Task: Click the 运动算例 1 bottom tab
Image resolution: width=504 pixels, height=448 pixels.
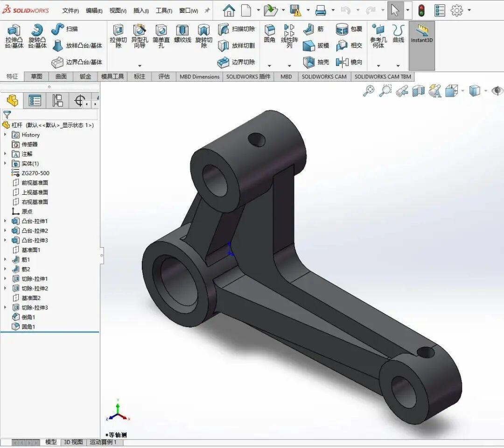Action: pyautogui.click(x=104, y=442)
